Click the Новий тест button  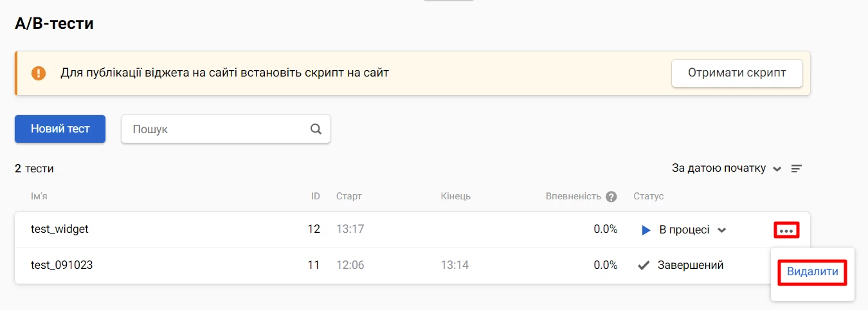(x=60, y=129)
